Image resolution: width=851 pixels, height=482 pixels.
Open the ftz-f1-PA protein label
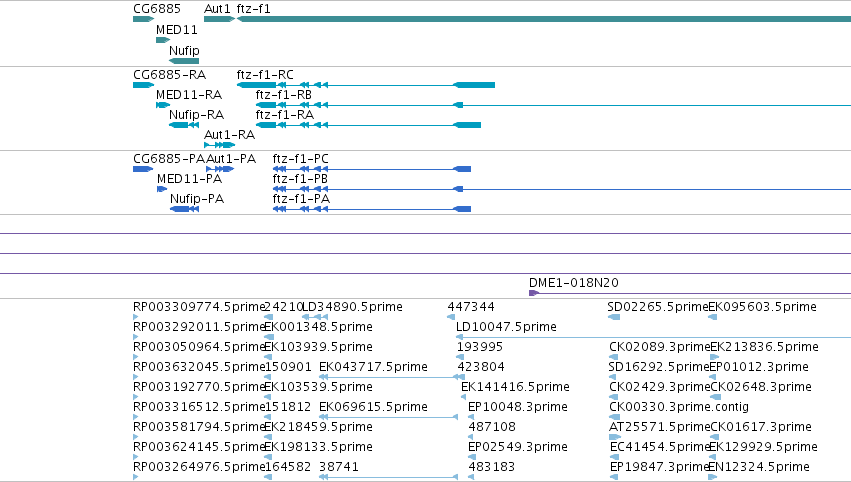301,199
